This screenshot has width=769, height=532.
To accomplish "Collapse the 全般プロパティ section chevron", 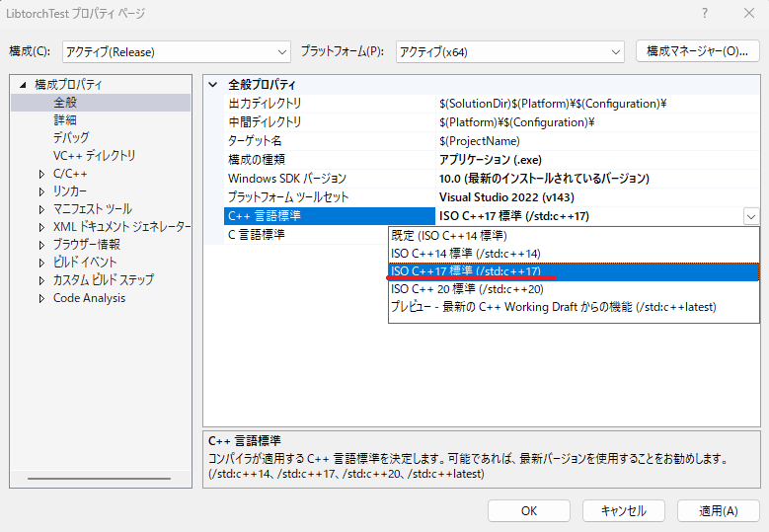I will 214,85.
